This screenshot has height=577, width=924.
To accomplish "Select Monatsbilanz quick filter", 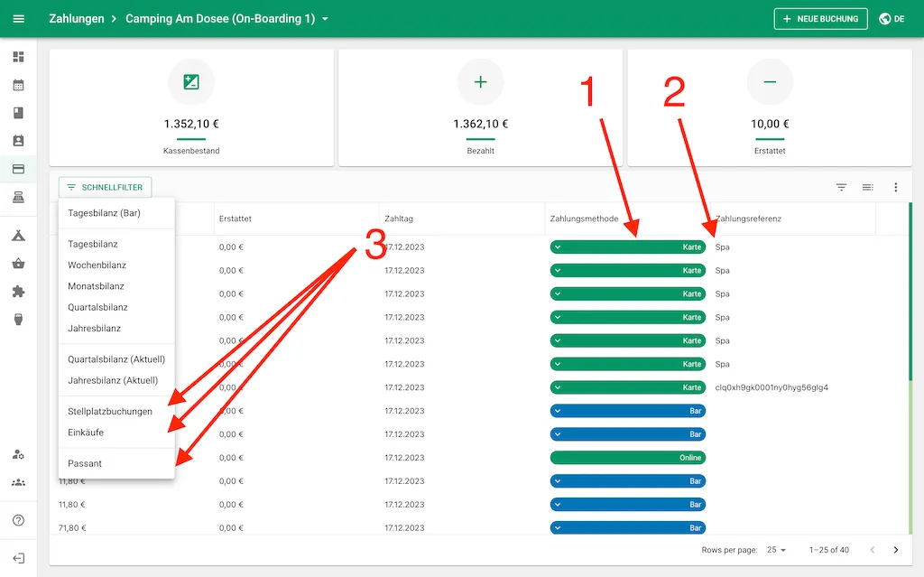I will [x=116, y=286].
